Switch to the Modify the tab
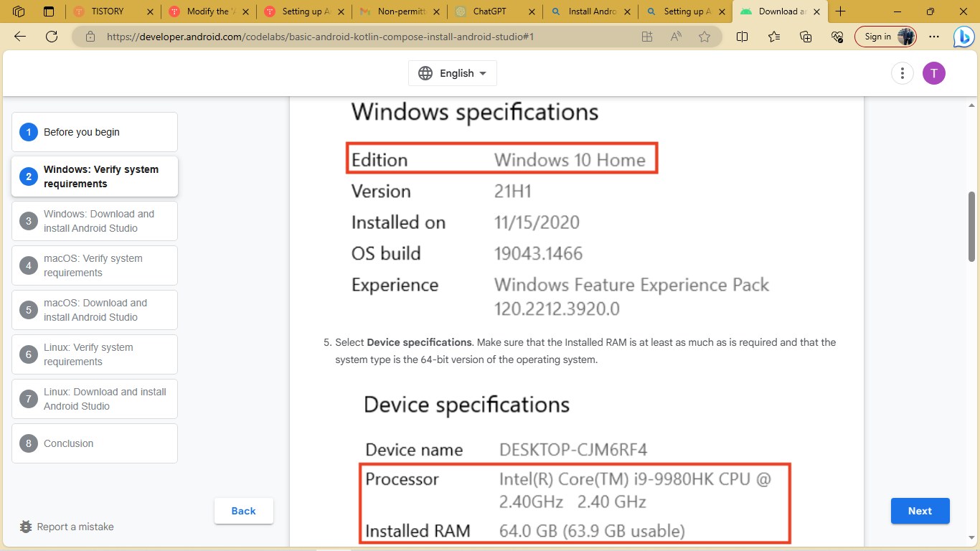This screenshot has width=980, height=551. pos(207,11)
